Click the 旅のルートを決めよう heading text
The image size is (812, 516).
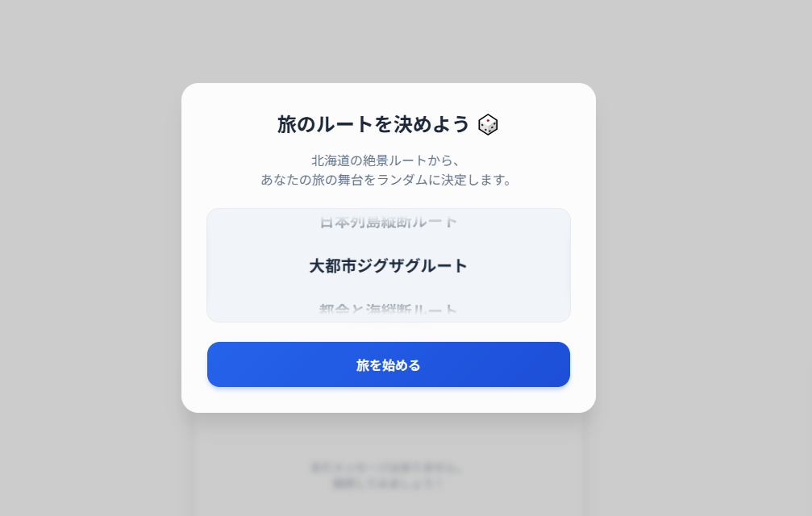[x=373, y=125]
